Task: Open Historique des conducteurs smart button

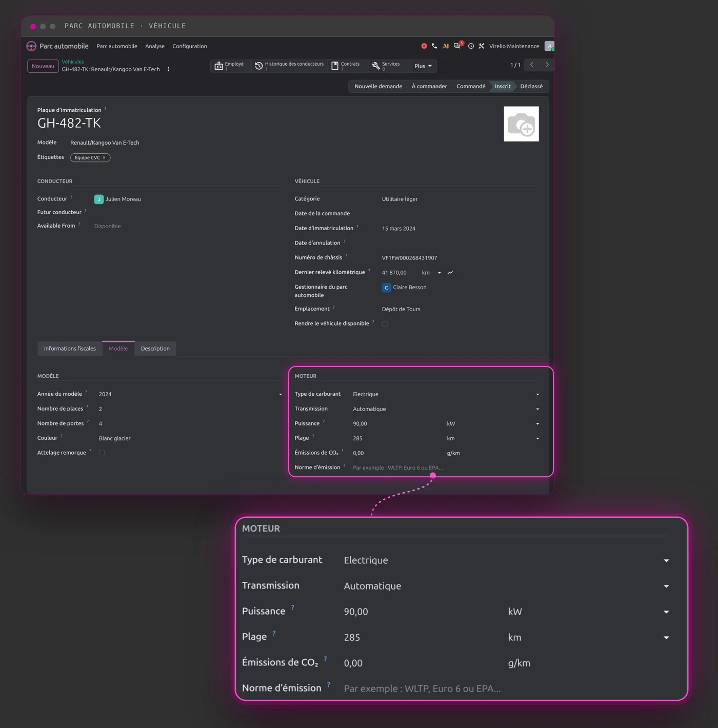Action: [x=290, y=66]
